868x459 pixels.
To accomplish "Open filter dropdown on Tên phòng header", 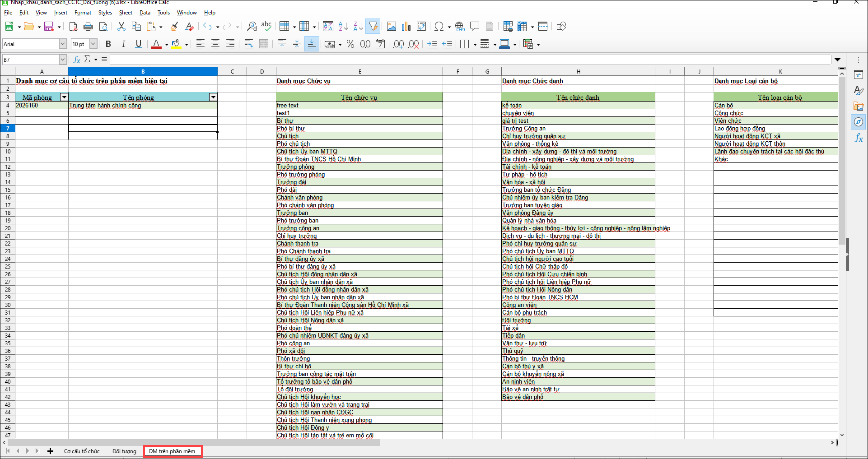I will click(213, 97).
